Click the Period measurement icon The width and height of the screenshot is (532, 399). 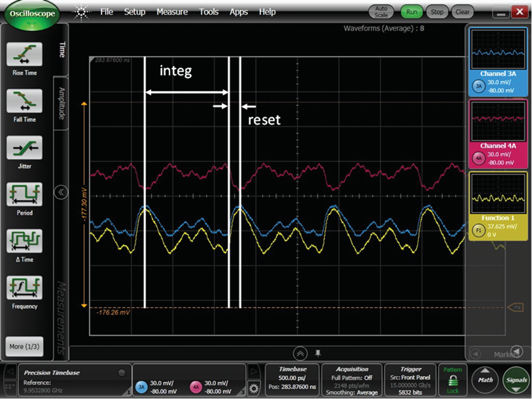coord(25,194)
